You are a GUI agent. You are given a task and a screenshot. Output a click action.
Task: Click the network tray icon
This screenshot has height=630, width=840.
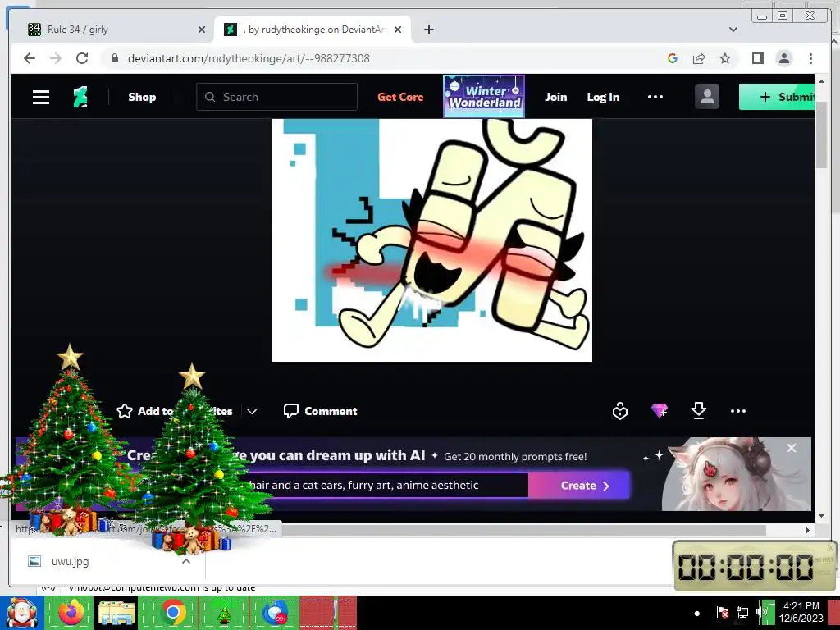coord(742,612)
